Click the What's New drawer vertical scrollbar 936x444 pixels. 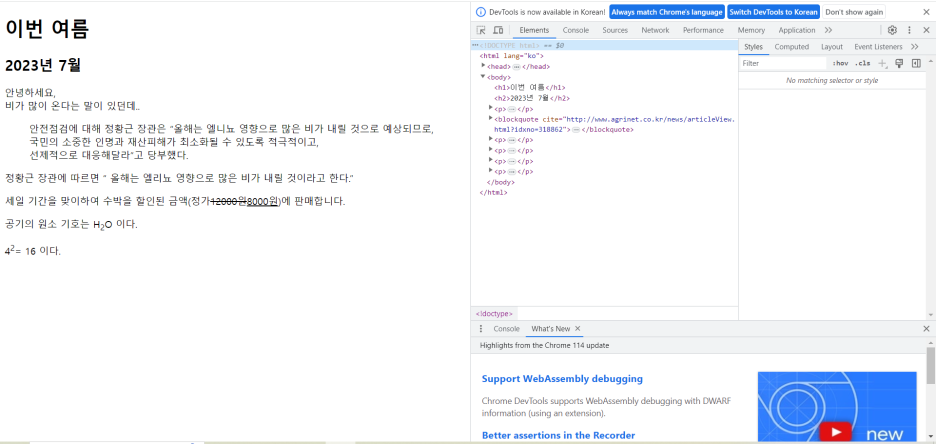pyautogui.click(x=931, y=365)
